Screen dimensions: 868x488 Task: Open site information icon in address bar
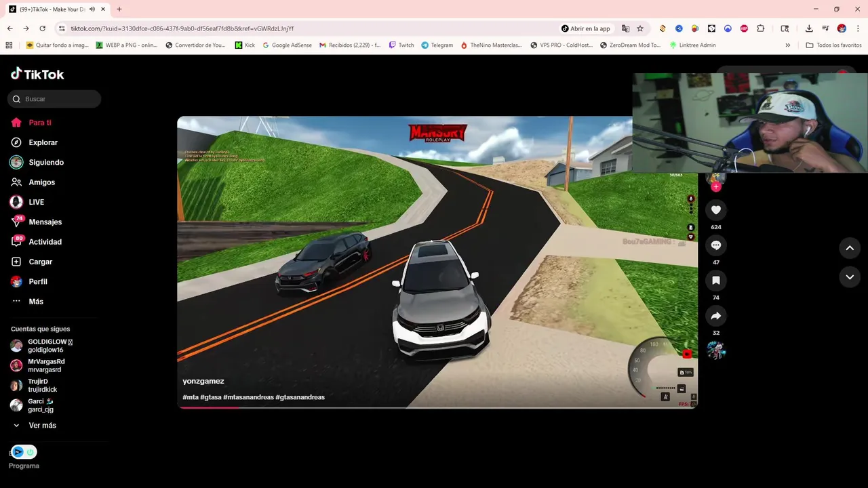(x=62, y=28)
